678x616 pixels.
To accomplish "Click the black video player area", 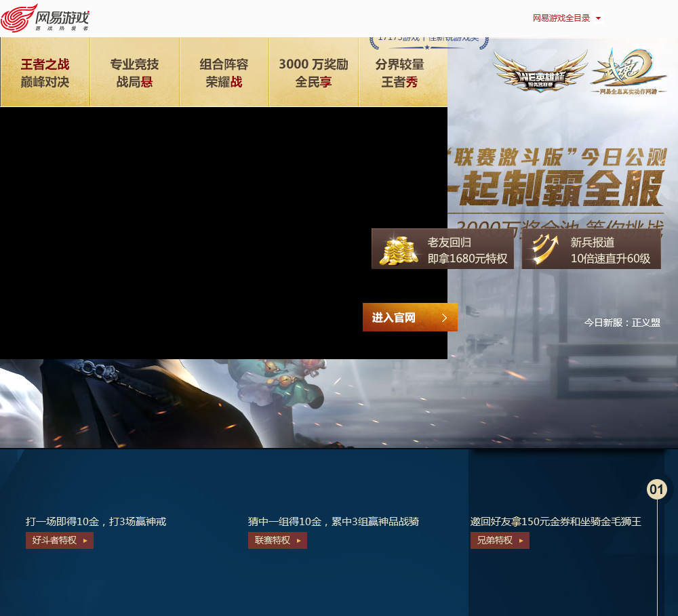I will (x=224, y=233).
